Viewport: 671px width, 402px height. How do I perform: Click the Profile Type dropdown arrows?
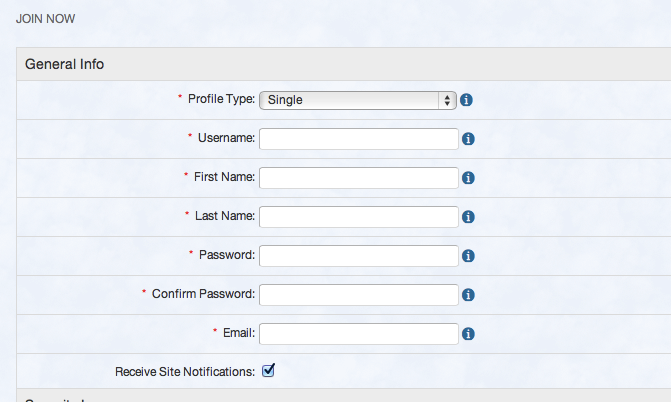(x=446, y=100)
